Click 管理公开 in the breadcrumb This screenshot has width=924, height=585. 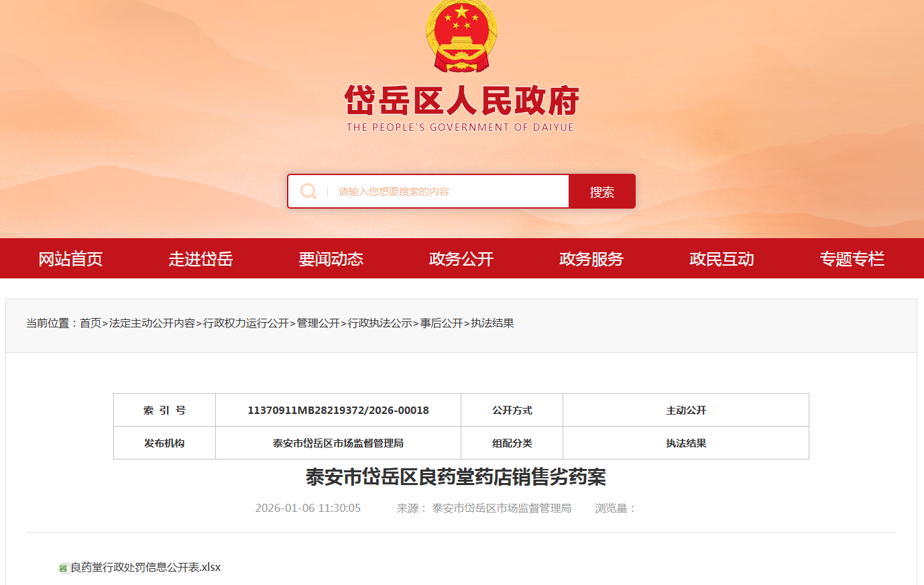pos(319,323)
